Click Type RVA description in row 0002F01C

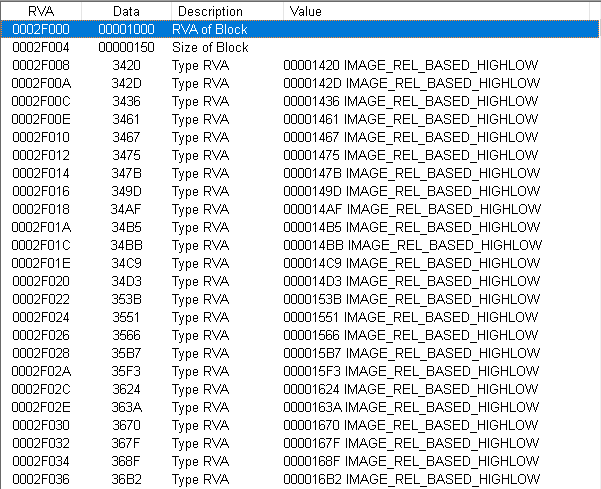tap(200, 246)
